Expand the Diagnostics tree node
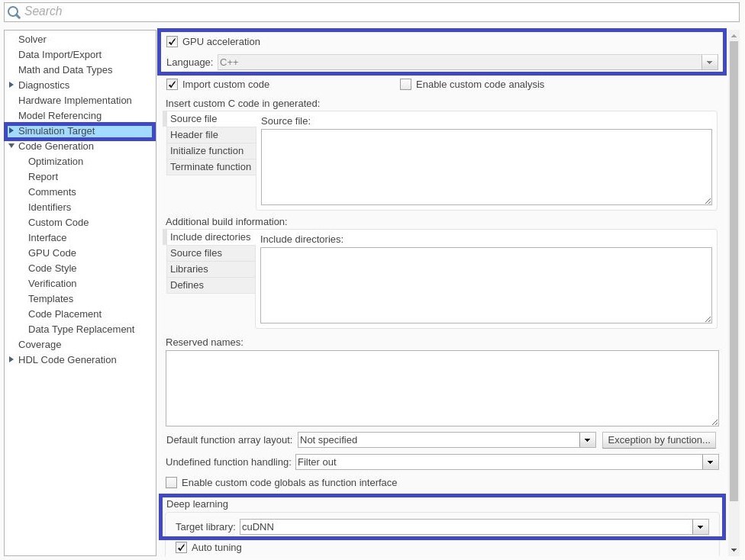The height and width of the screenshot is (560, 745). [x=11, y=85]
